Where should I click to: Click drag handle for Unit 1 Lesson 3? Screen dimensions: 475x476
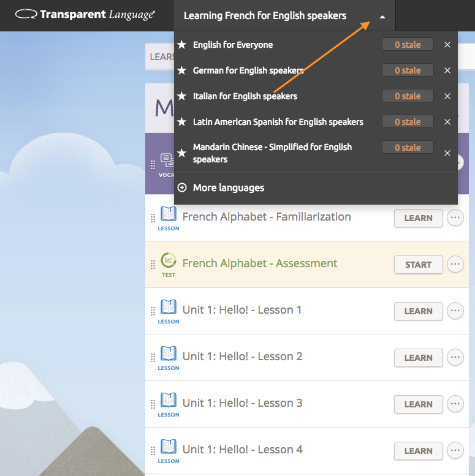153,404
